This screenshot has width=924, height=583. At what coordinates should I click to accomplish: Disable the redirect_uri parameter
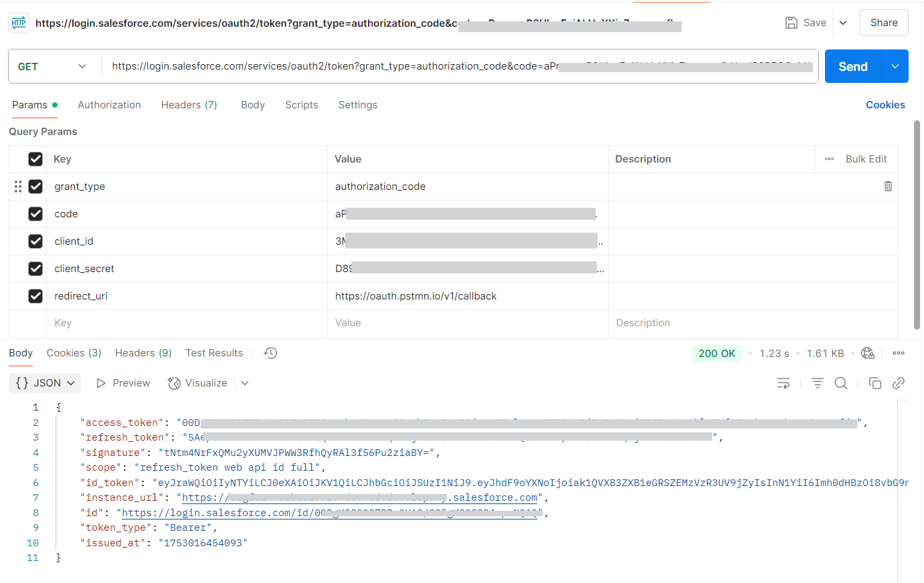35,296
